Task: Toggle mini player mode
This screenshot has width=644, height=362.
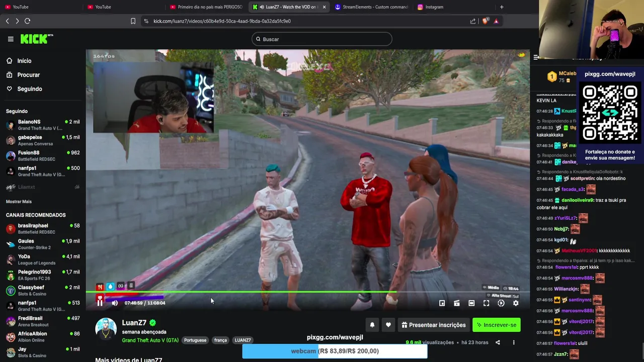Action: pyautogui.click(x=442, y=303)
